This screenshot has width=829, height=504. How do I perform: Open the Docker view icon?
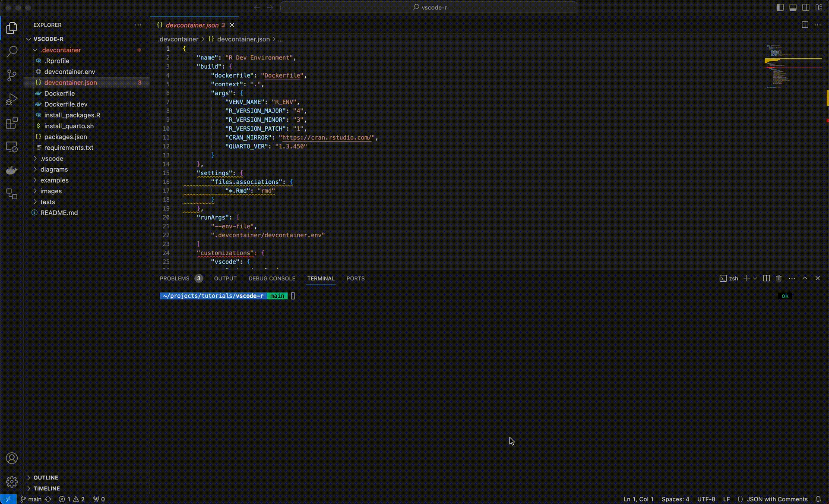[x=12, y=170]
